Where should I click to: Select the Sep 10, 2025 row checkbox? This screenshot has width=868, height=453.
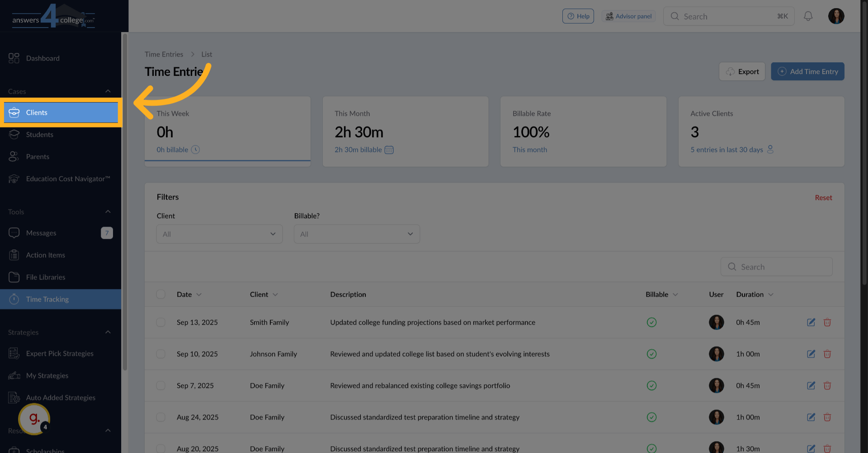pyautogui.click(x=161, y=354)
